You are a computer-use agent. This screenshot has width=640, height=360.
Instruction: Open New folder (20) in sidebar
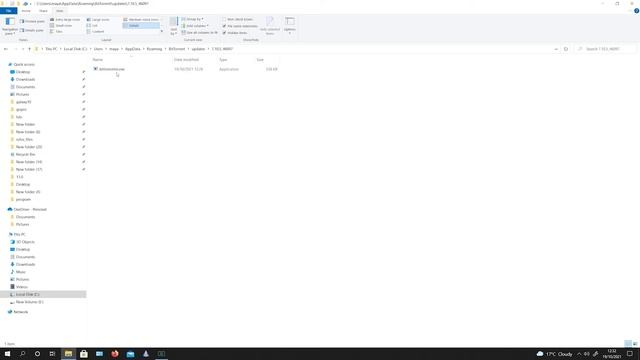(x=29, y=147)
